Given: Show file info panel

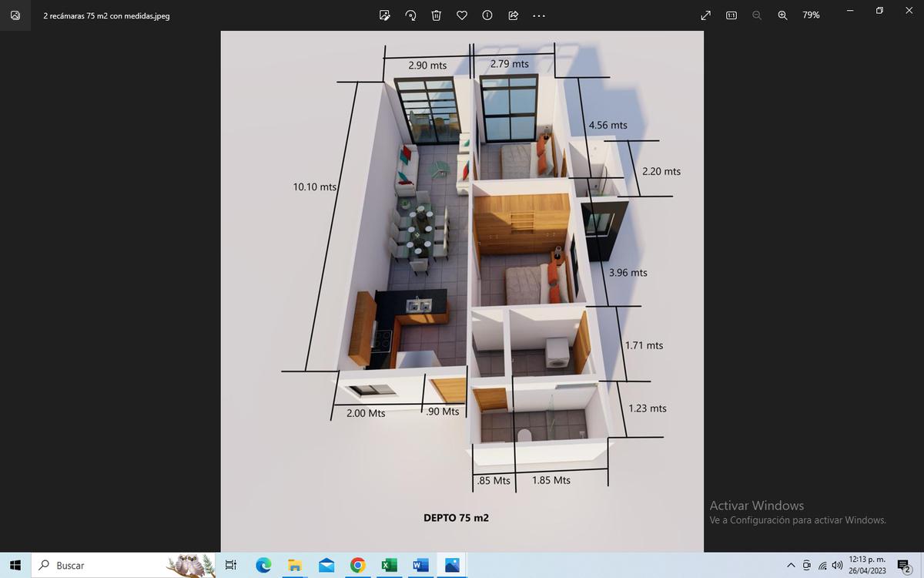Looking at the screenshot, I should point(487,15).
